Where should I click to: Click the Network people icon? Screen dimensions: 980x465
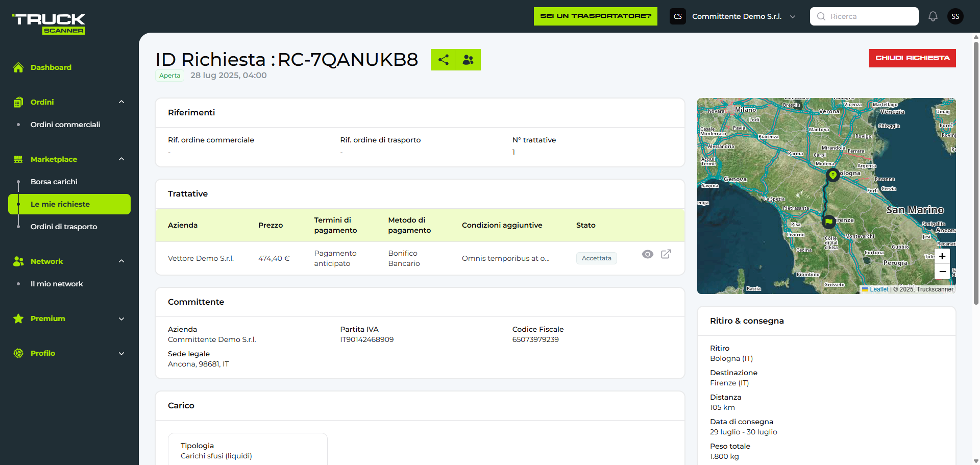point(18,261)
